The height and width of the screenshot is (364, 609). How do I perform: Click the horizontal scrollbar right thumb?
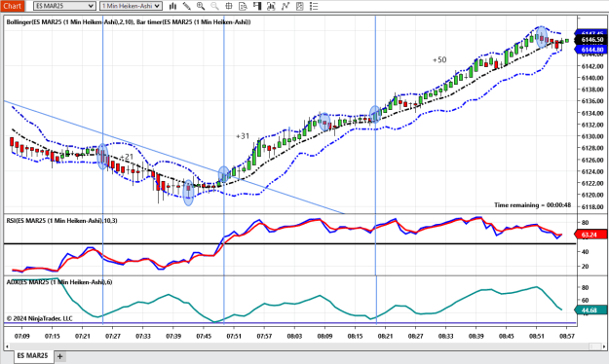click(594, 346)
